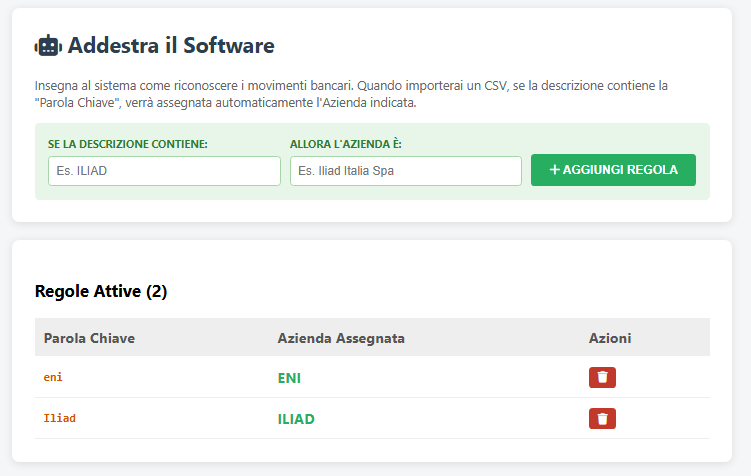751x476 pixels.
Task: Focus the company field Es. Iliad Italia Spa
Action: pyautogui.click(x=405, y=171)
